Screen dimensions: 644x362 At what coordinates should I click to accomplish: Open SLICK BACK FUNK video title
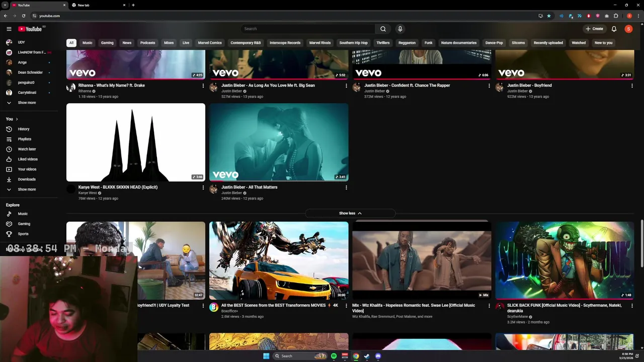pos(565,308)
